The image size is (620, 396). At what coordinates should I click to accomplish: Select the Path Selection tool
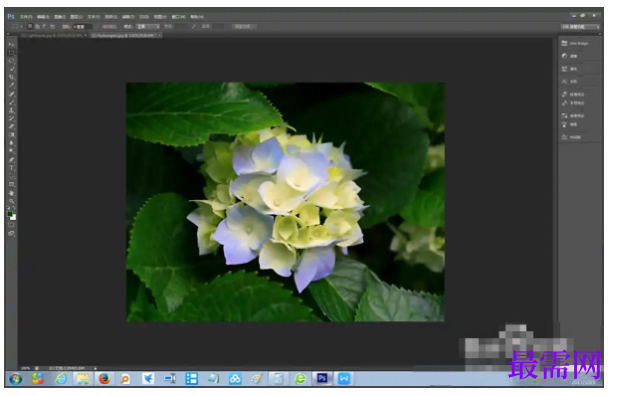tap(11, 176)
